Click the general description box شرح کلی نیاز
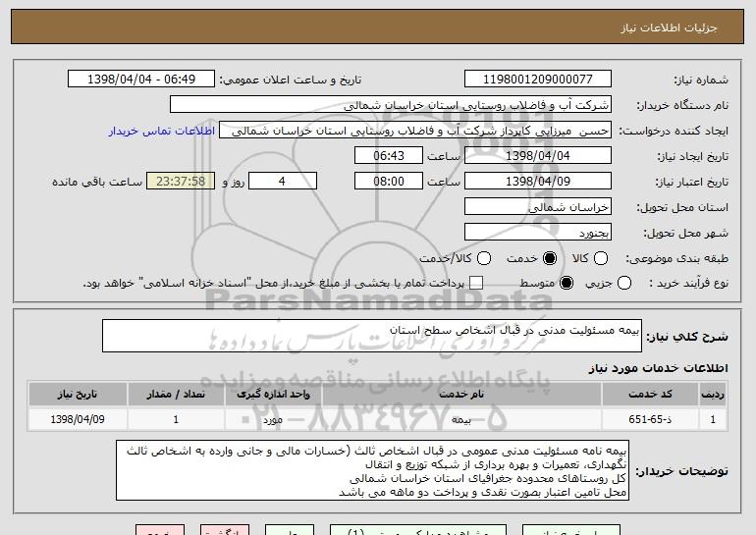The height and width of the screenshot is (535, 756). coord(372,336)
